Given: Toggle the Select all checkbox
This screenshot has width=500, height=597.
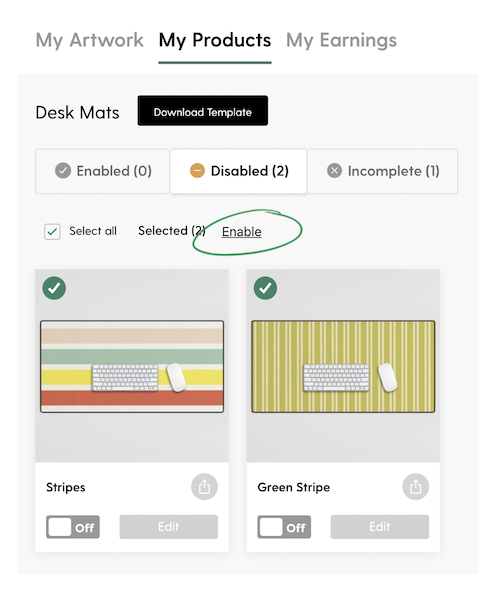Looking at the screenshot, I should coord(52,231).
